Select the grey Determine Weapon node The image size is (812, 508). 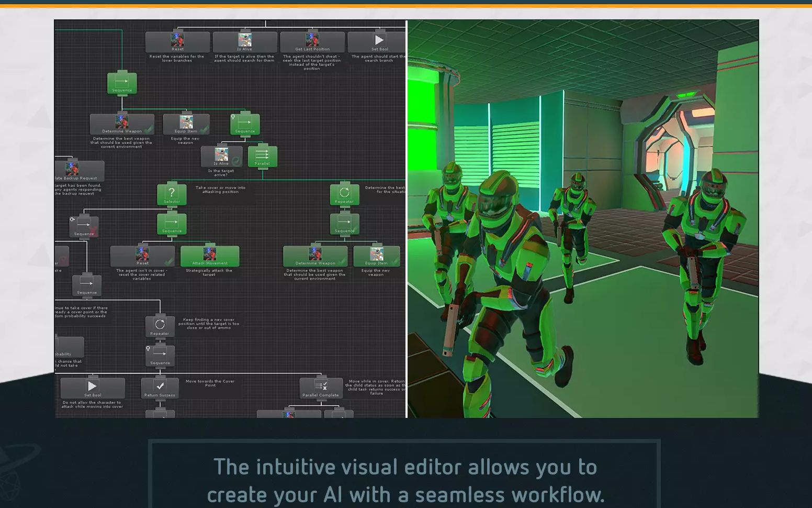(122, 124)
